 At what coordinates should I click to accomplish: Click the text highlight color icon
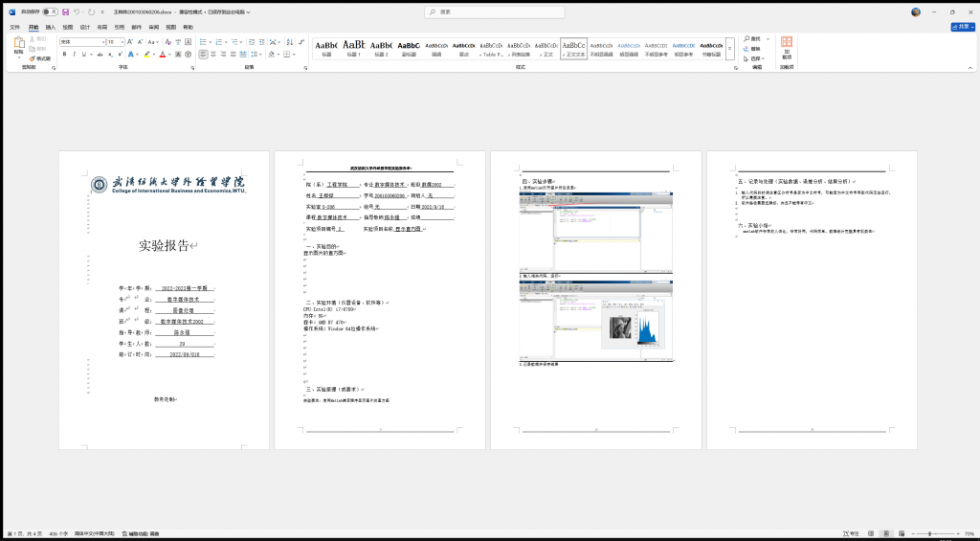[145, 55]
